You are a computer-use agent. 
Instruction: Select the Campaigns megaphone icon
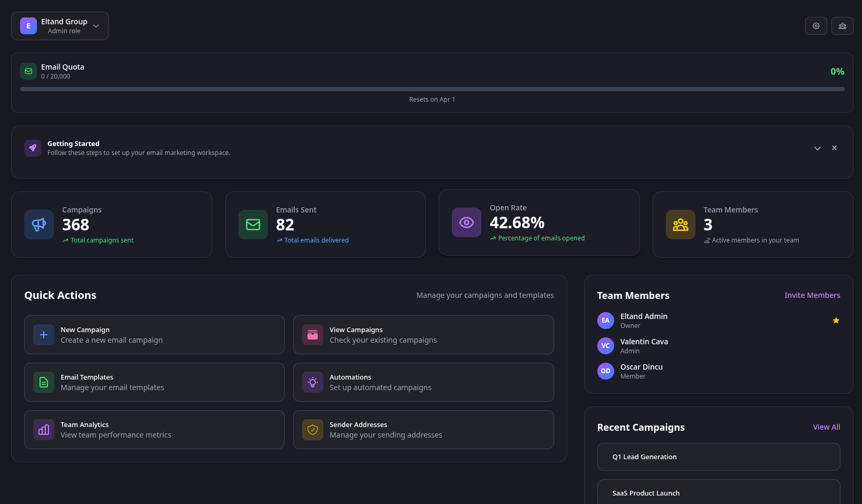38,224
